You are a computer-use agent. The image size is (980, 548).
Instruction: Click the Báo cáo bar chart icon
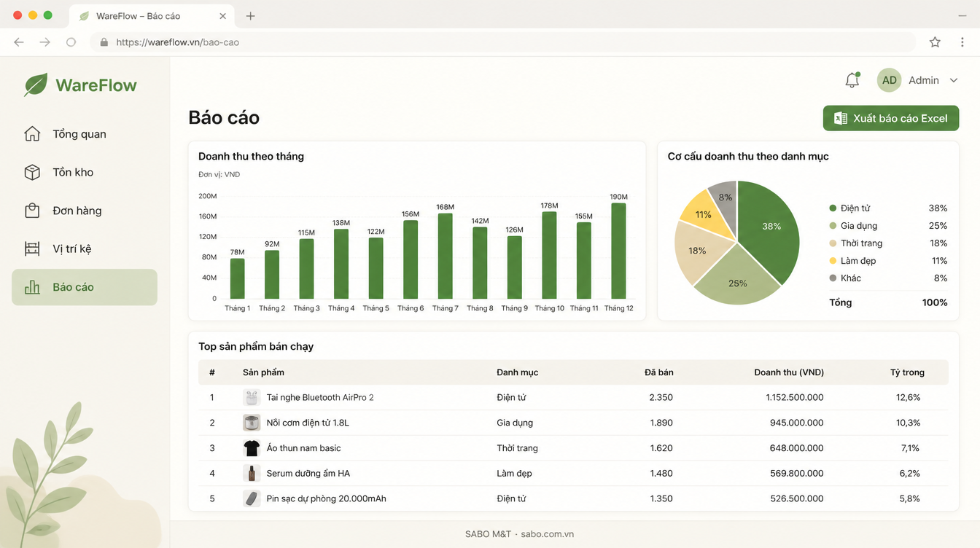[32, 287]
